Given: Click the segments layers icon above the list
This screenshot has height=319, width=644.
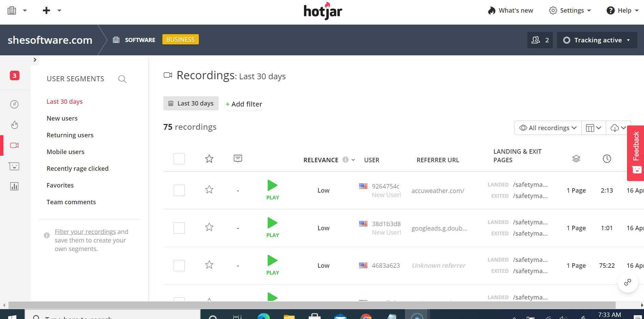Looking at the screenshot, I should click(x=576, y=158).
